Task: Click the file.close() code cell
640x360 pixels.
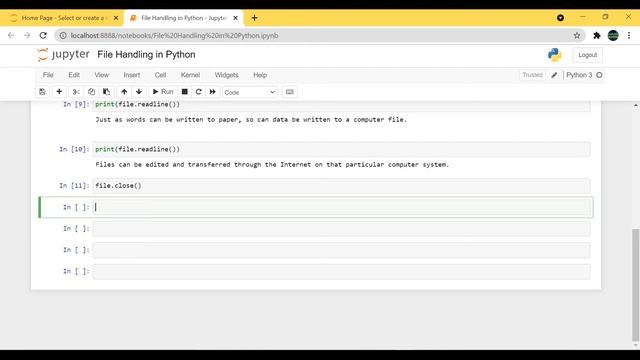Action: pyautogui.click(x=341, y=186)
